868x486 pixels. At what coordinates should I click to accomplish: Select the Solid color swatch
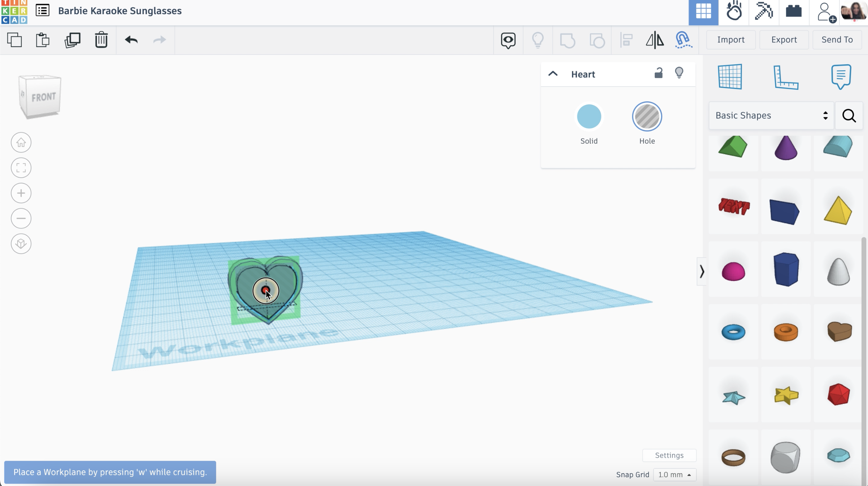588,116
